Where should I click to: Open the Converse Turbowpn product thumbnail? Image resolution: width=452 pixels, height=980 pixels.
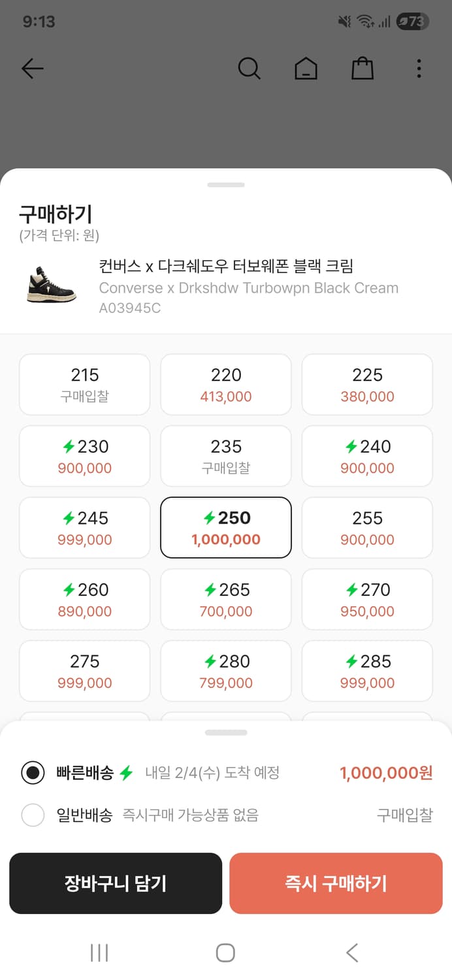[51, 286]
